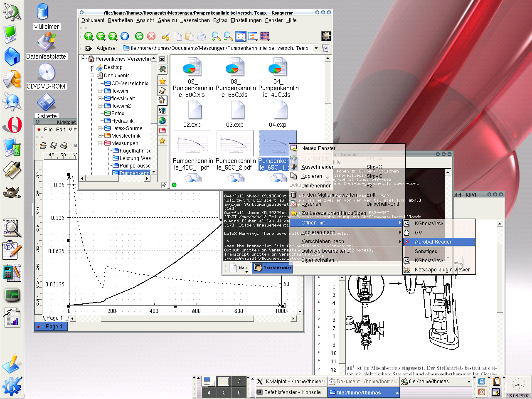Click the Go button right of the address bar

(x=325, y=48)
